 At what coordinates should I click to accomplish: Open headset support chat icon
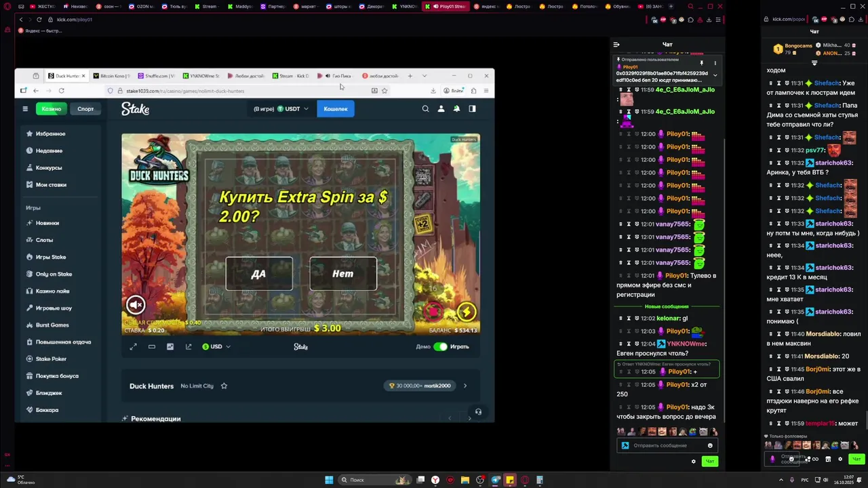[478, 411]
